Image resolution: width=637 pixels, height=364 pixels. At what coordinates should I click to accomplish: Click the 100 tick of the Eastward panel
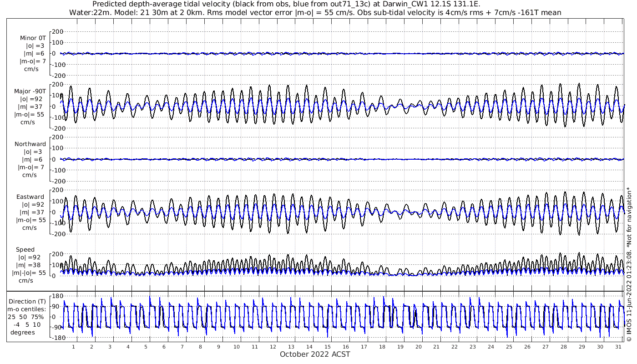(x=57, y=201)
